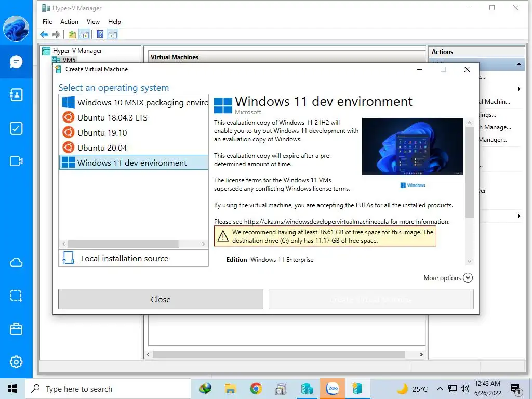Switch to Zalo app in taskbar
The width and height of the screenshot is (532, 399).
click(x=332, y=389)
